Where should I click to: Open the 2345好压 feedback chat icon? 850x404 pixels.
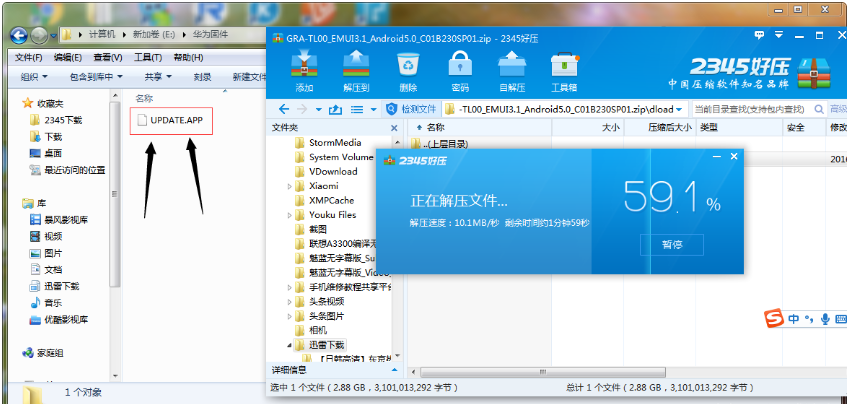[x=759, y=35]
